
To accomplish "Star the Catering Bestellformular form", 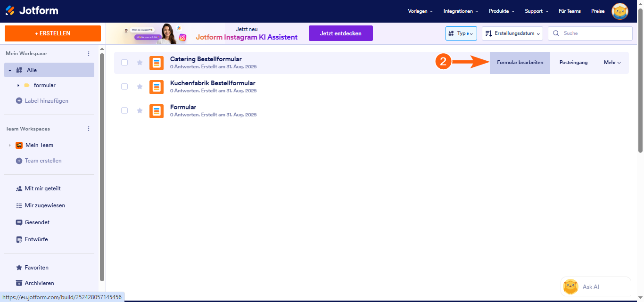I will tap(140, 63).
